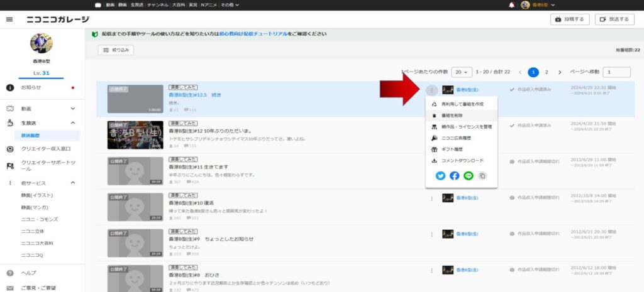The image size is (644, 292).
Task: Select 番組を削除 from the context menu
Action: pyautogui.click(x=462, y=116)
